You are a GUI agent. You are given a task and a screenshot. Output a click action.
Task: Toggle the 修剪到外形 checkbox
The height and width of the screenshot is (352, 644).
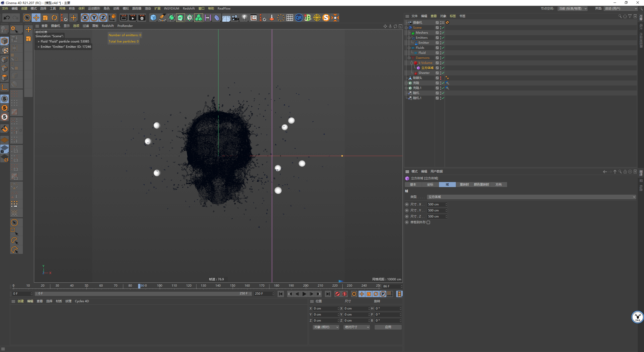point(428,222)
